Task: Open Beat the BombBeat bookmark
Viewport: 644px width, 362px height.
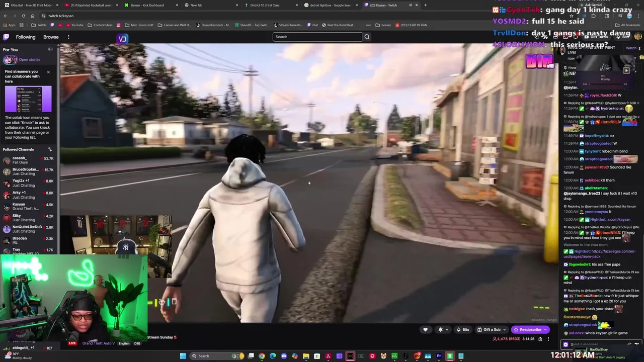Action: pyautogui.click(x=338, y=25)
